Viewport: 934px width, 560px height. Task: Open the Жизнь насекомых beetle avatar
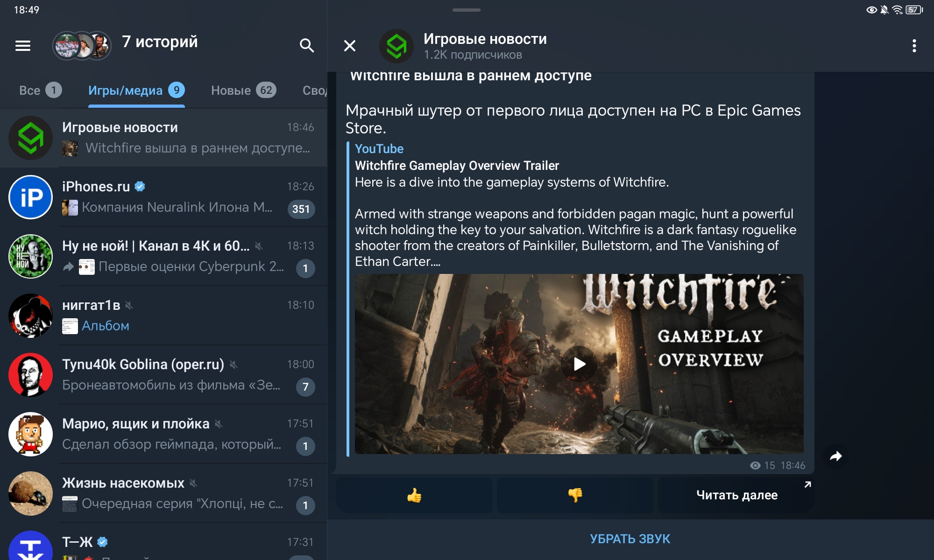[x=31, y=493]
